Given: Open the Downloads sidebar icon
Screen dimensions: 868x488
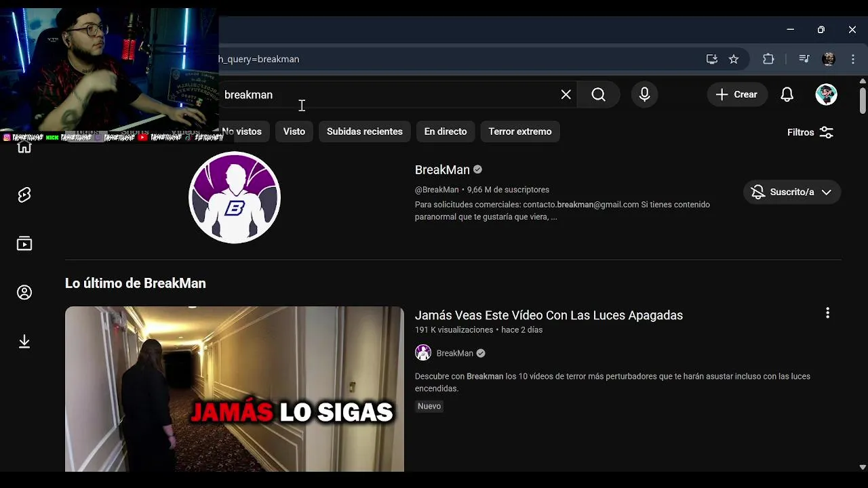Looking at the screenshot, I should pyautogui.click(x=24, y=342).
